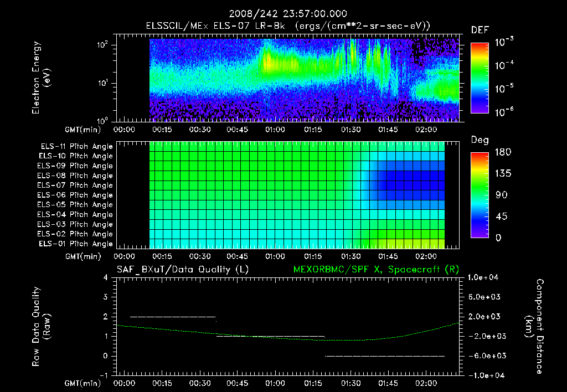Select the ELS-07 Pitch Angle row label

point(75,185)
